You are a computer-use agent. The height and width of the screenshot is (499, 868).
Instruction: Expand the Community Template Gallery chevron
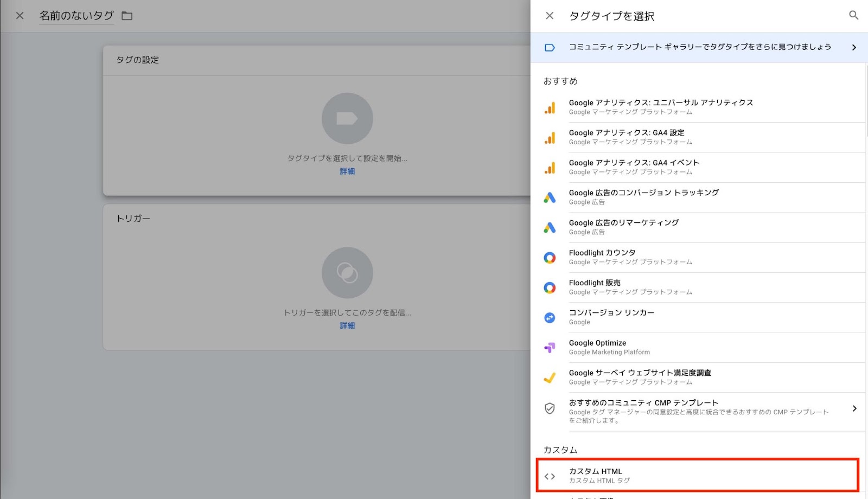click(854, 48)
